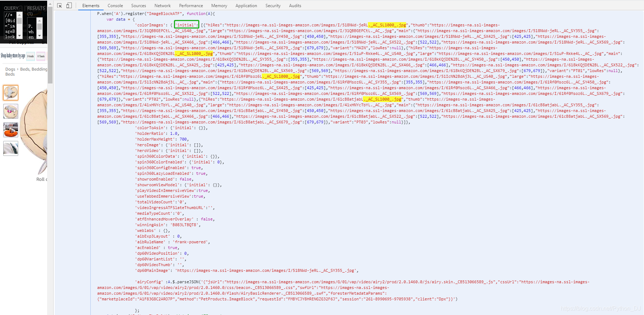This screenshot has width=644, height=315.
Task: Click the 'spin360ConfigEnabled': true line
Action: click(x=169, y=168)
